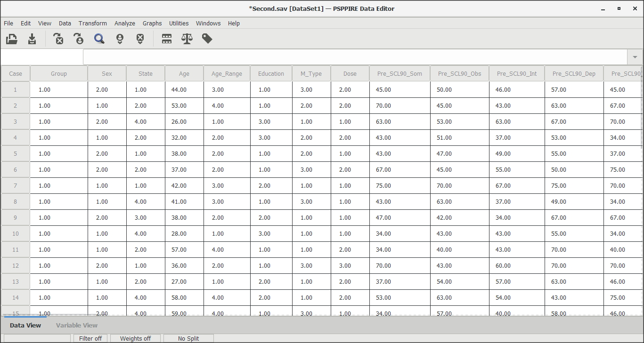Select row header for case 13

[16, 281]
